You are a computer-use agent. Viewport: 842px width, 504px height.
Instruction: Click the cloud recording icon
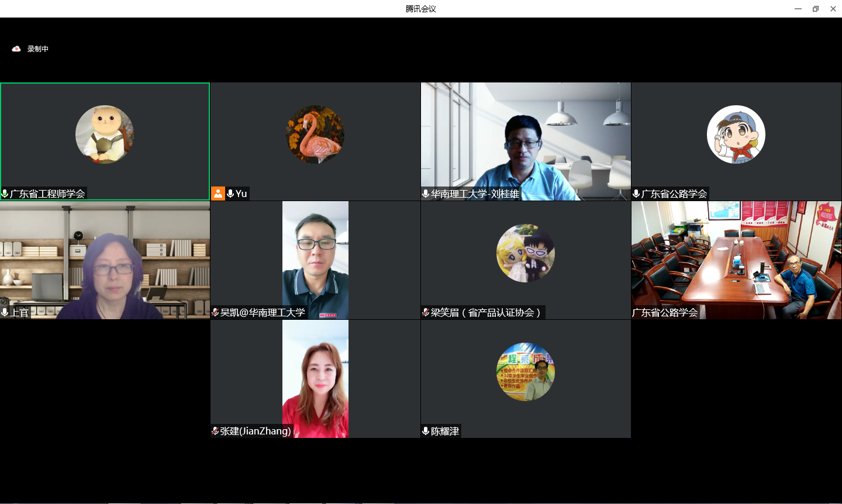pyautogui.click(x=16, y=49)
